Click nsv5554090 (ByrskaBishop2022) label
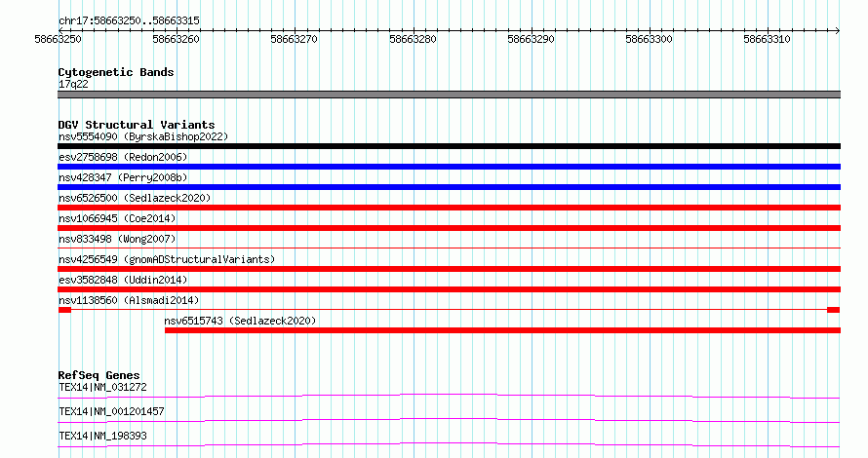The image size is (868, 458). pyautogui.click(x=143, y=136)
